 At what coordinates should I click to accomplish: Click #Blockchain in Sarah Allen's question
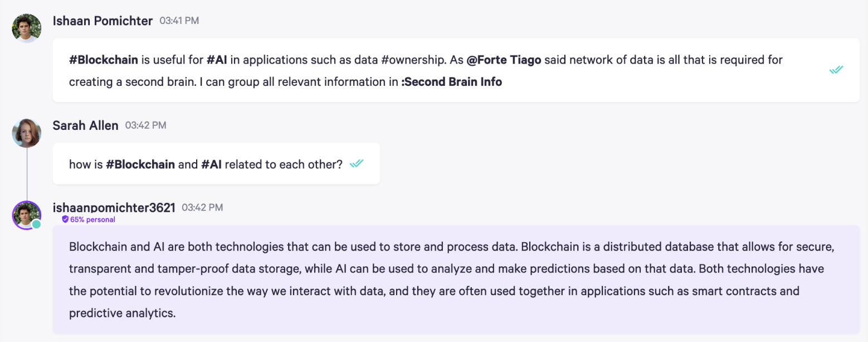(x=140, y=164)
